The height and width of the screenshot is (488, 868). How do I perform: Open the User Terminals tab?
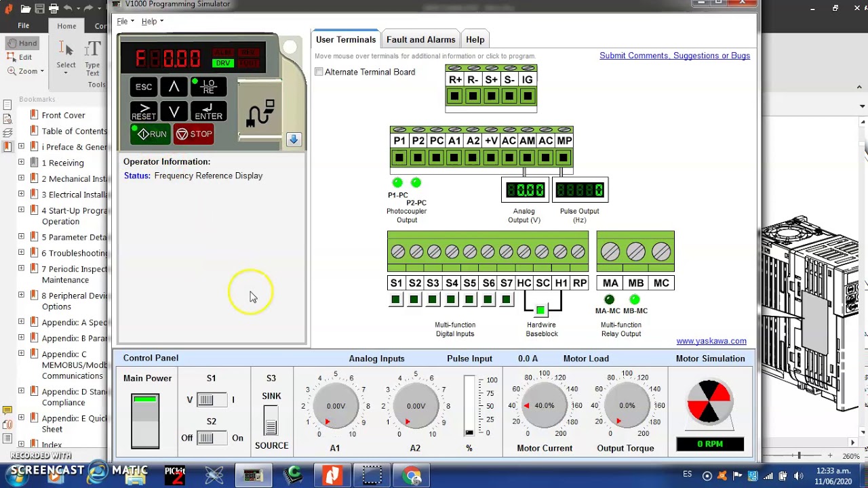click(345, 39)
